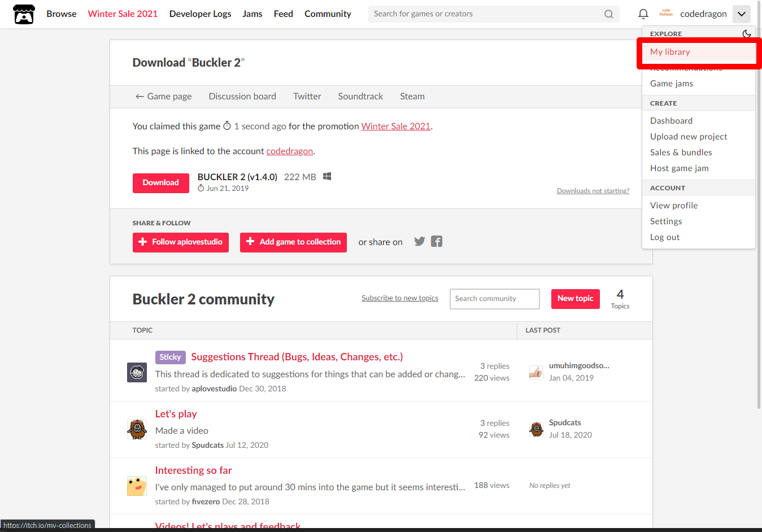The height and width of the screenshot is (532, 762).
Task: Click codedragon username in header
Action: 703,14
